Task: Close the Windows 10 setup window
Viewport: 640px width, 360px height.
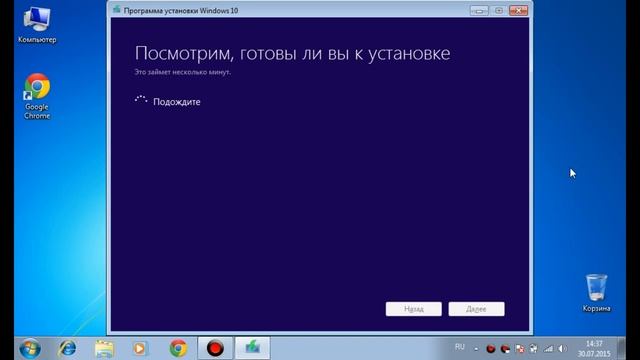Action: [518, 10]
